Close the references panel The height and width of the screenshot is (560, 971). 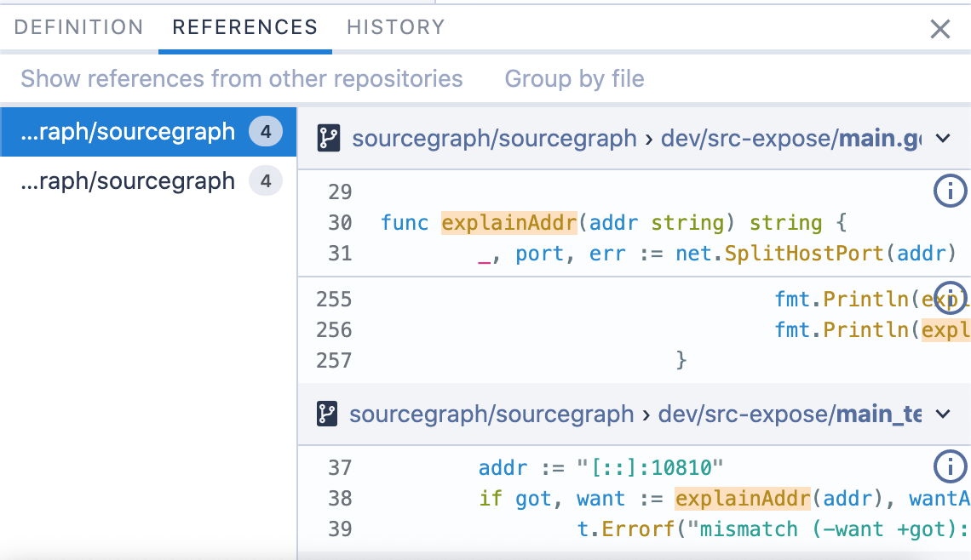[939, 29]
